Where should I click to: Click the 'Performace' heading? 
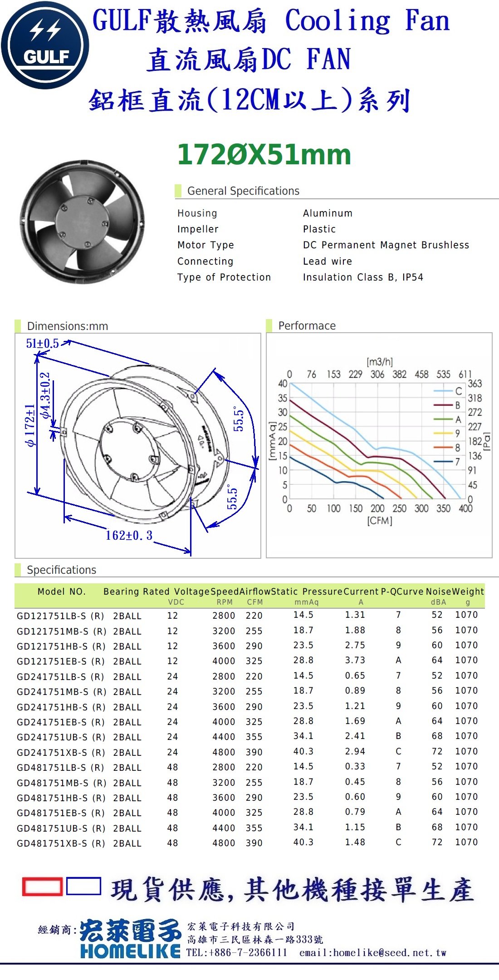307,325
